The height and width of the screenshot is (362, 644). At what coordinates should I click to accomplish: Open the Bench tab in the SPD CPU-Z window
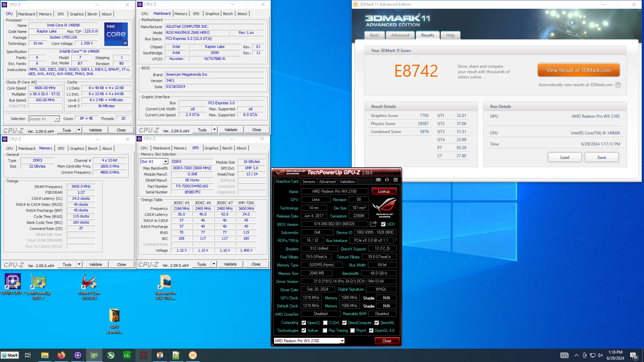pyautogui.click(x=227, y=148)
